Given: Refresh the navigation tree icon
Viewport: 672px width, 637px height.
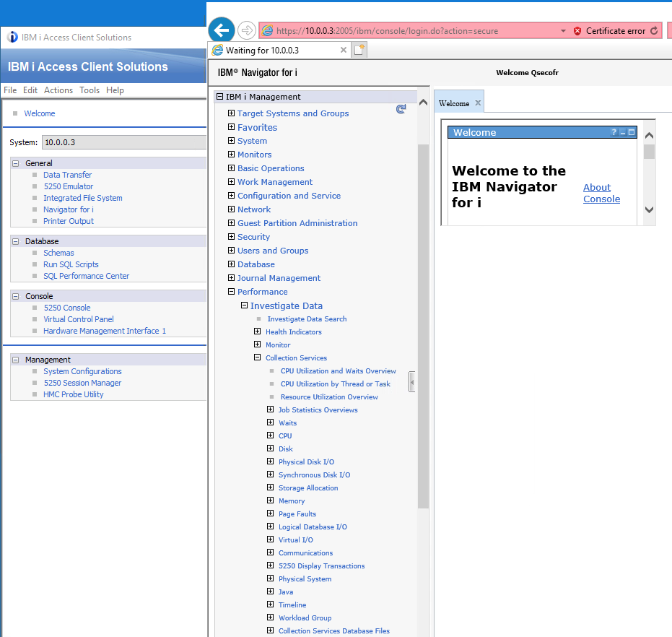Looking at the screenshot, I should point(401,109).
